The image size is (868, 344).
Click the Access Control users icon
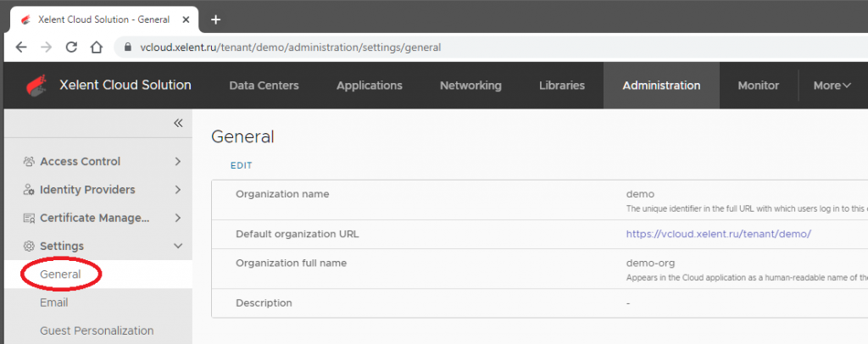(29, 162)
